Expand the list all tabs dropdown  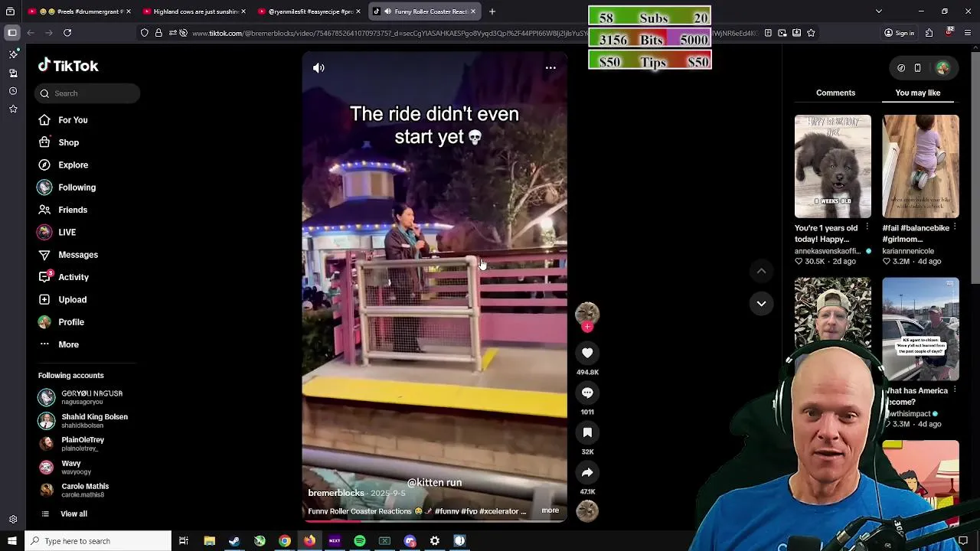[x=878, y=11]
